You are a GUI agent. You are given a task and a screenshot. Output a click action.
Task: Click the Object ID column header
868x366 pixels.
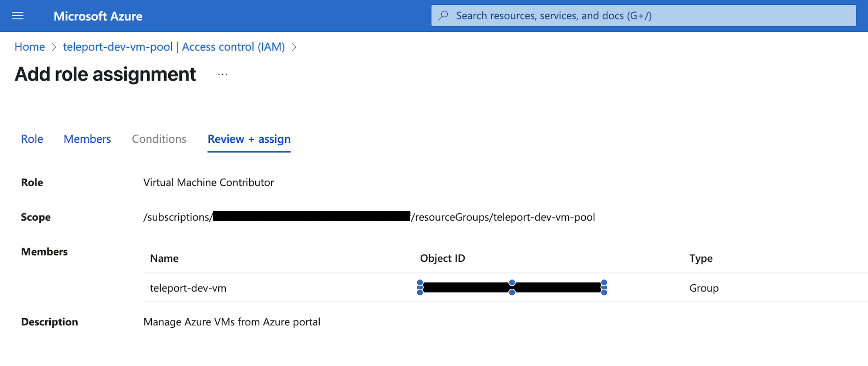click(442, 258)
